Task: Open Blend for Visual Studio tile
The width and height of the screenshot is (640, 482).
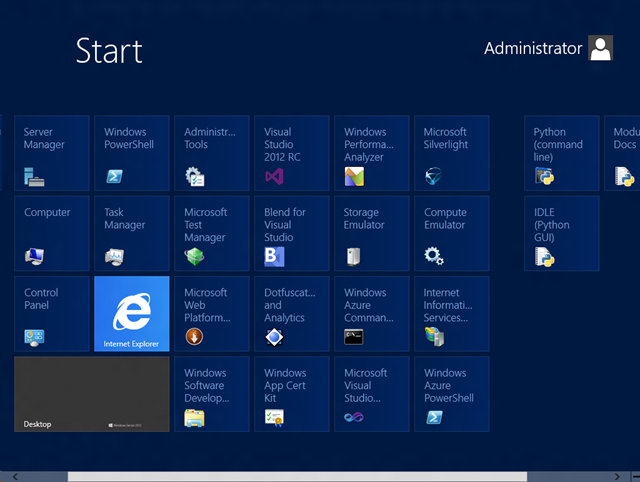Action: click(292, 234)
